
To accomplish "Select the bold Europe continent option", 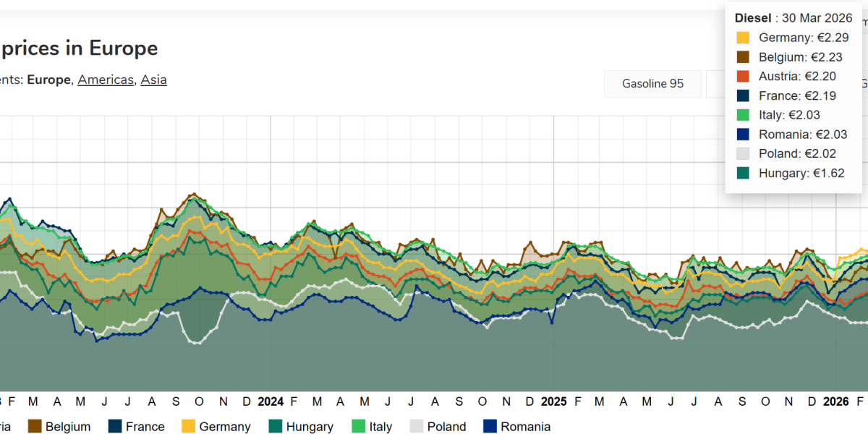I will click(x=49, y=80).
